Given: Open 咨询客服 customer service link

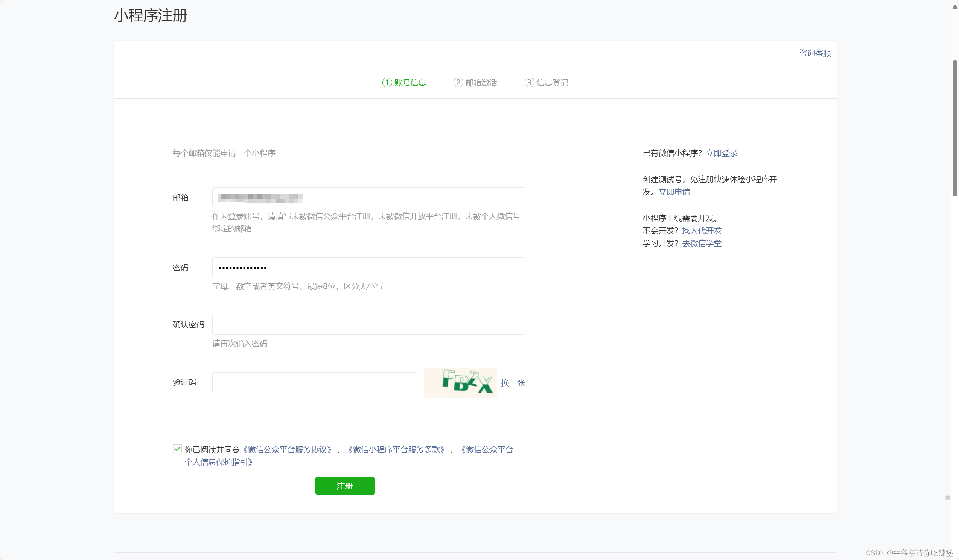Looking at the screenshot, I should tap(814, 53).
